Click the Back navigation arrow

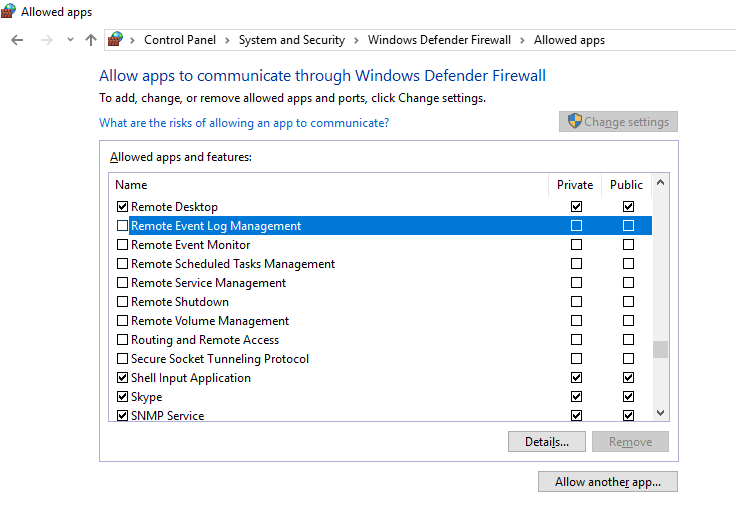click(17, 40)
